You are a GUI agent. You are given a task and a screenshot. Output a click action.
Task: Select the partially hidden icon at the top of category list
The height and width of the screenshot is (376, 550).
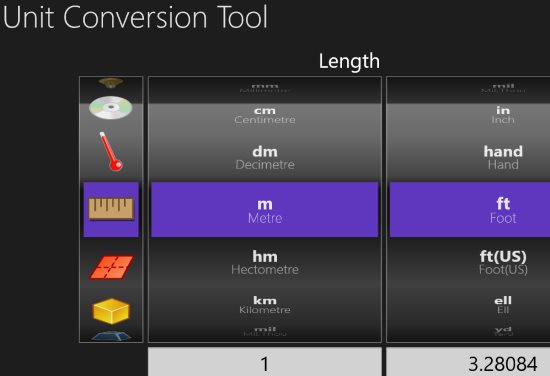(x=111, y=83)
